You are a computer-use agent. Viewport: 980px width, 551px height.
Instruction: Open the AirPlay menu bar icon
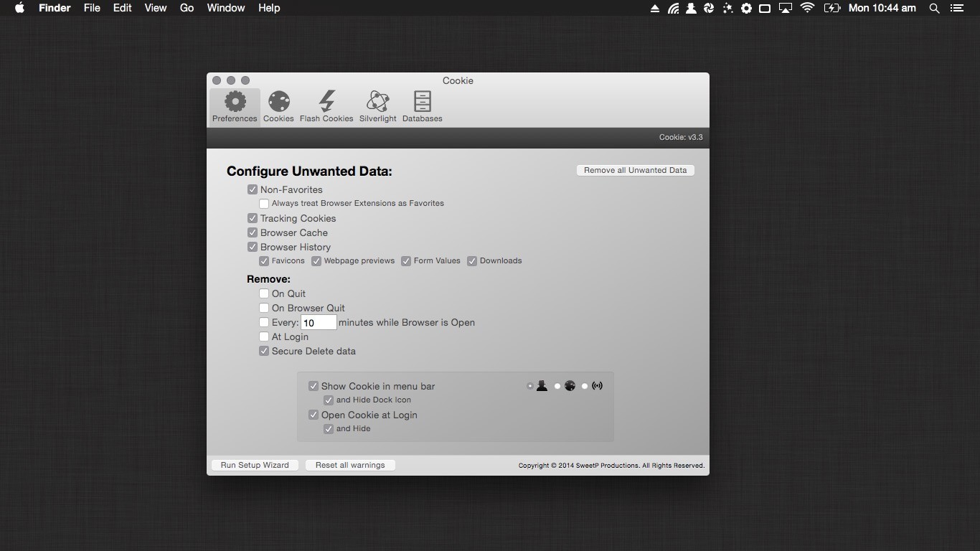(786, 9)
